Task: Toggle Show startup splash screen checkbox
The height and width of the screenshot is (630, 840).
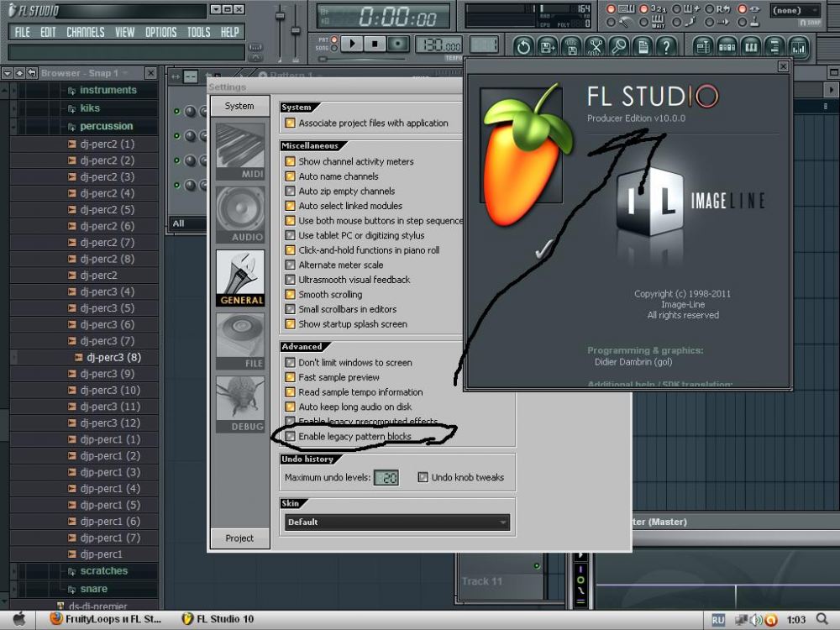Action: tap(291, 324)
